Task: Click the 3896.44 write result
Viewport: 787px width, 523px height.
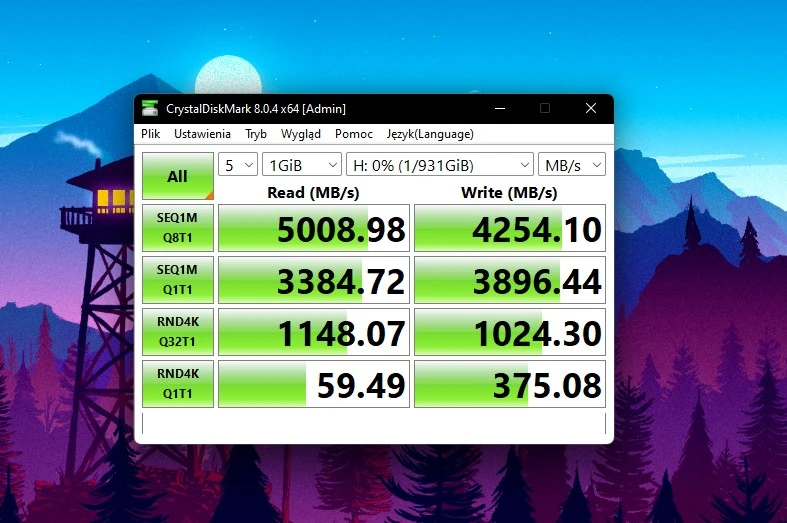Action: 510,280
